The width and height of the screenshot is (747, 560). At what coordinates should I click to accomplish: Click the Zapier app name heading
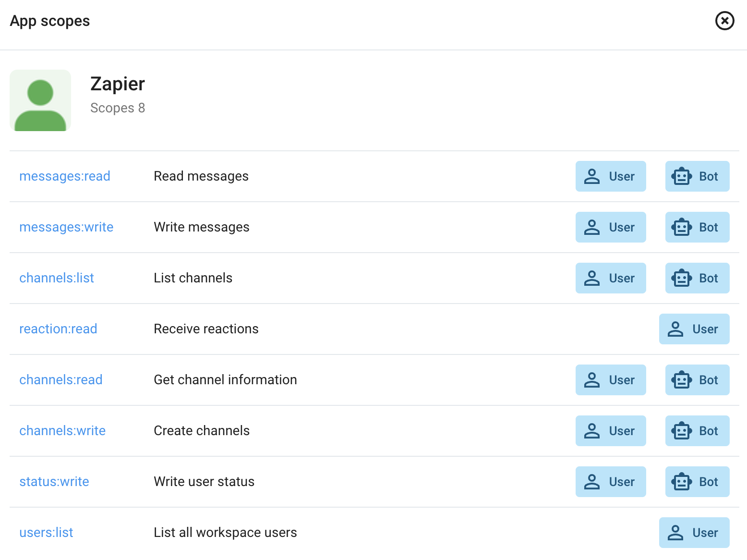[x=118, y=84]
